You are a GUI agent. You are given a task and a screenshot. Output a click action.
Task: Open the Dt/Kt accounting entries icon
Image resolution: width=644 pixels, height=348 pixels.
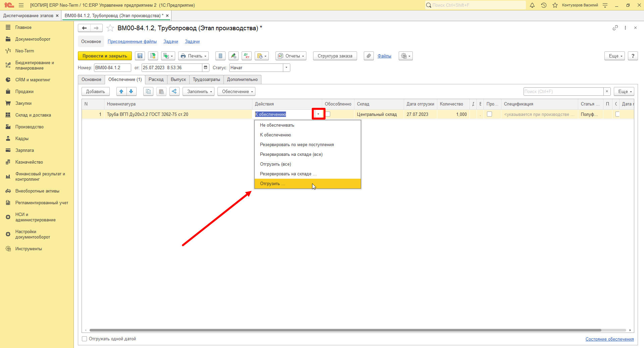(247, 56)
